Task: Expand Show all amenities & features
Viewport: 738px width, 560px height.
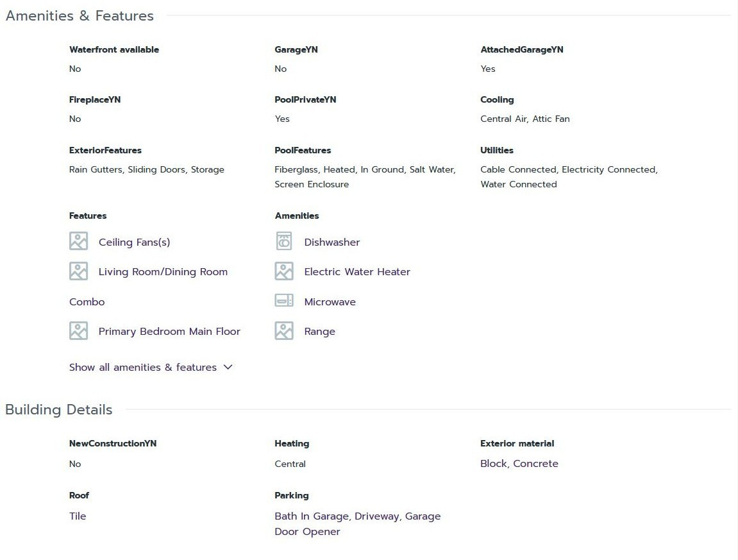Action: point(143,368)
